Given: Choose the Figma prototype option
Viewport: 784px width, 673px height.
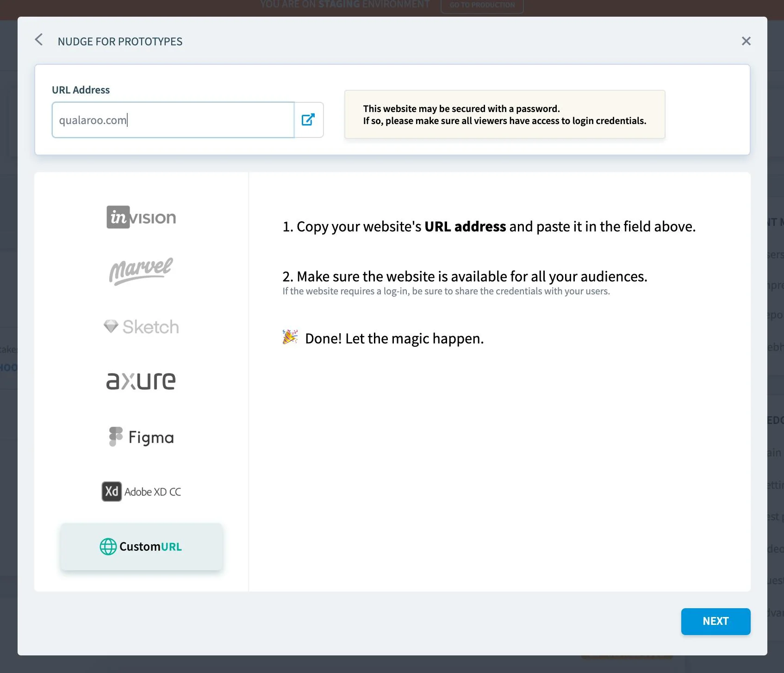Looking at the screenshot, I should point(141,437).
